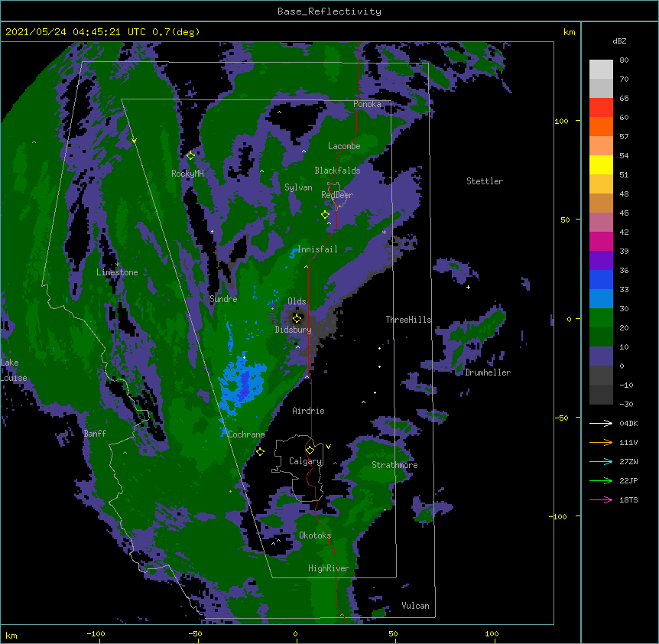Click the Airdrie city label

pyautogui.click(x=309, y=411)
